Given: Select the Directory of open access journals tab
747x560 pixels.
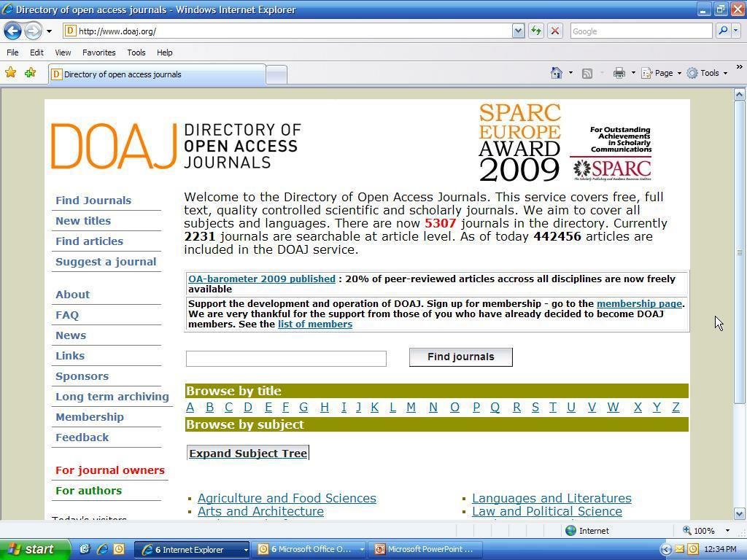Looking at the screenshot, I should coord(158,74).
